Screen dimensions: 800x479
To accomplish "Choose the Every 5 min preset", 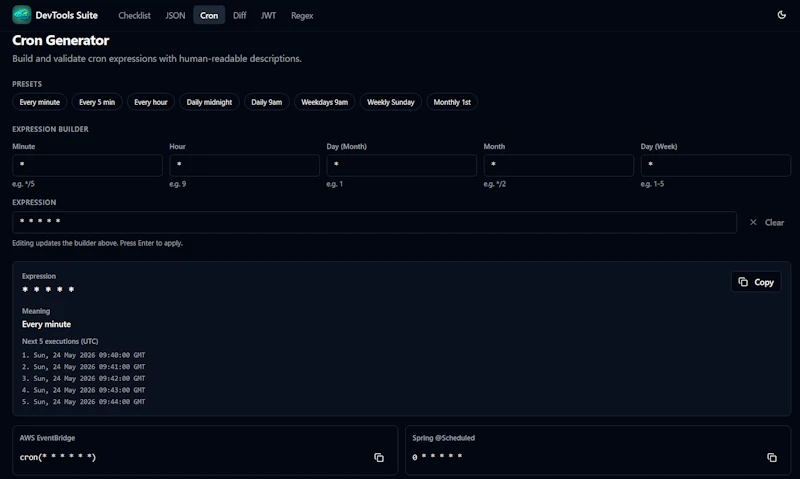I will tap(97, 102).
